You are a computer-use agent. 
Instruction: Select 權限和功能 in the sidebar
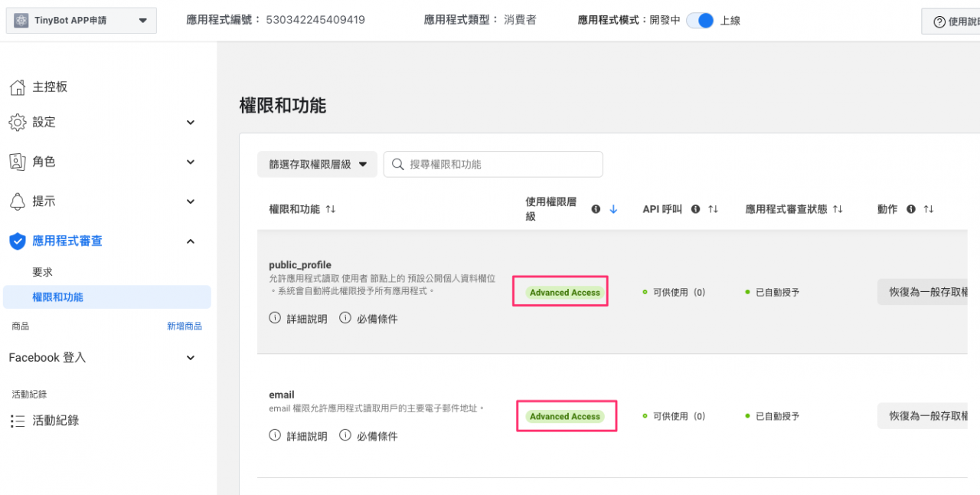point(57,297)
